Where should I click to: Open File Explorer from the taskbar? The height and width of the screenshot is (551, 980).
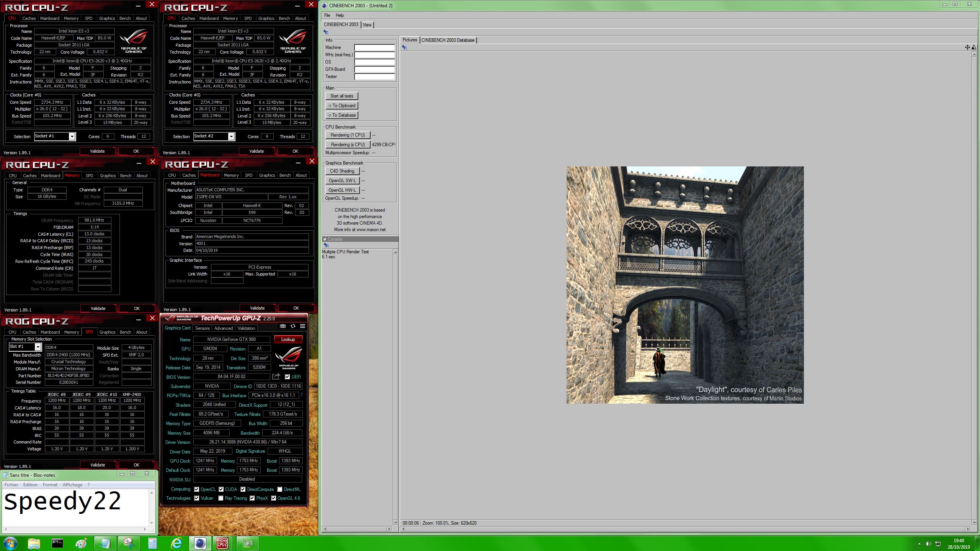[34, 543]
